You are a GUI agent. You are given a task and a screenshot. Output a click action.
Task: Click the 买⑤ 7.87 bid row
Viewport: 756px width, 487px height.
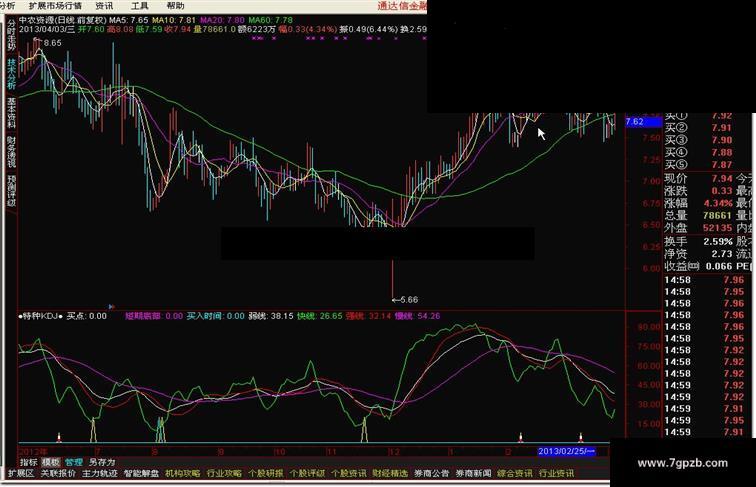(x=698, y=164)
